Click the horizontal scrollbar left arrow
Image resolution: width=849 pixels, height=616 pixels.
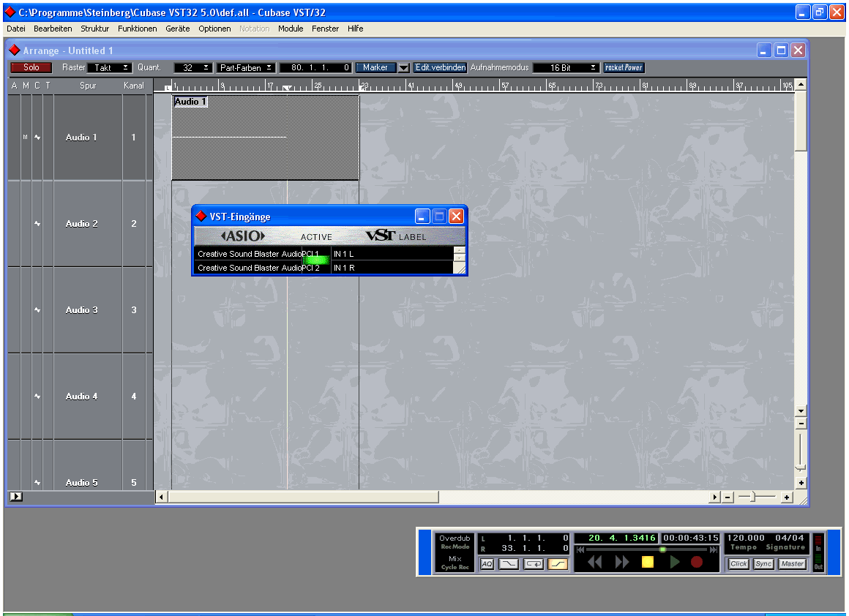161,497
